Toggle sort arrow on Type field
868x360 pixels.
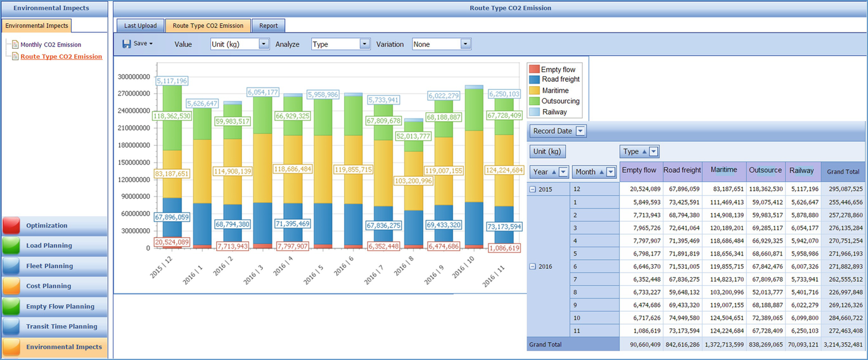click(x=644, y=151)
